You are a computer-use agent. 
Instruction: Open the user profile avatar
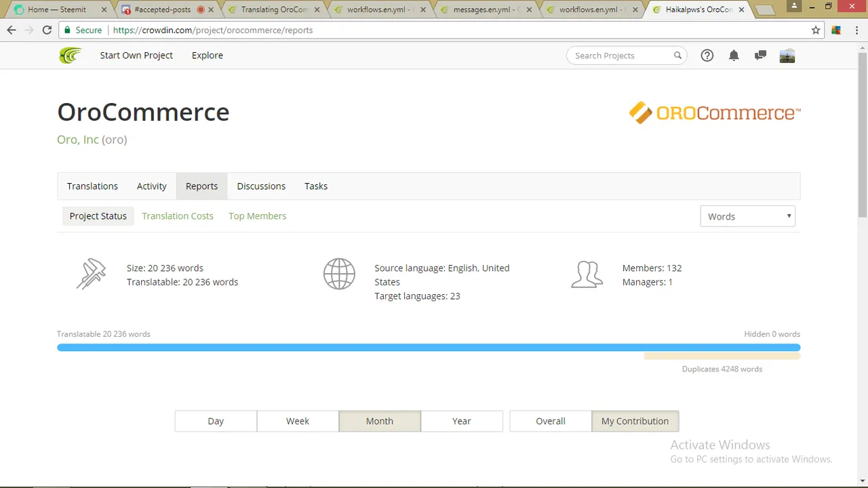(787, 56)
